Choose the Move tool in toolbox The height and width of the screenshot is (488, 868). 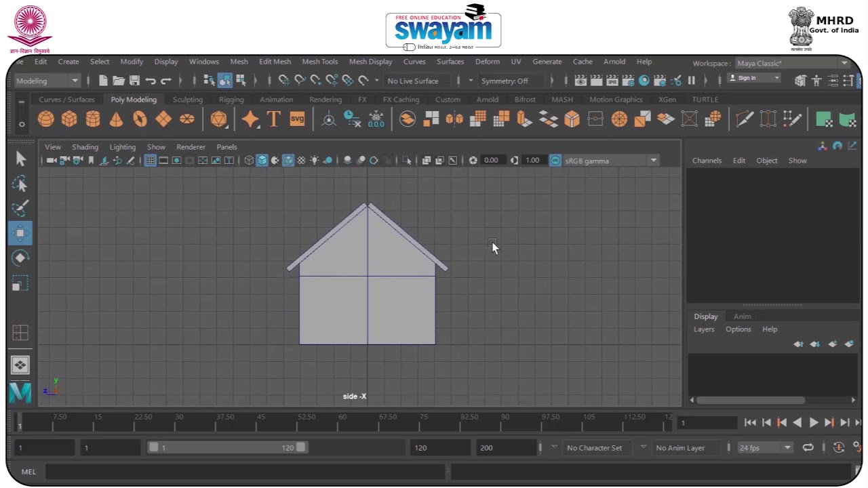pyautogui.click(x=20, y=233)
